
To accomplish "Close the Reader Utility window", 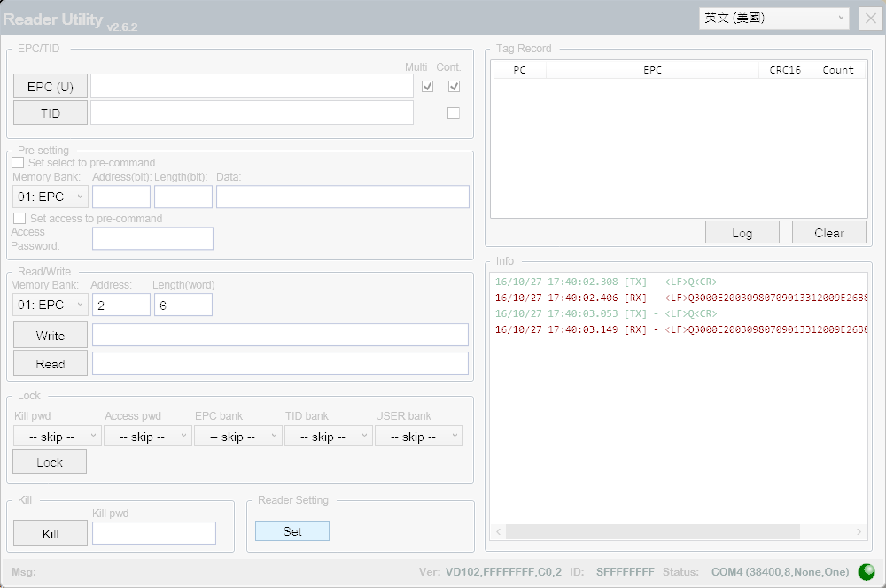I will point(870,19).
